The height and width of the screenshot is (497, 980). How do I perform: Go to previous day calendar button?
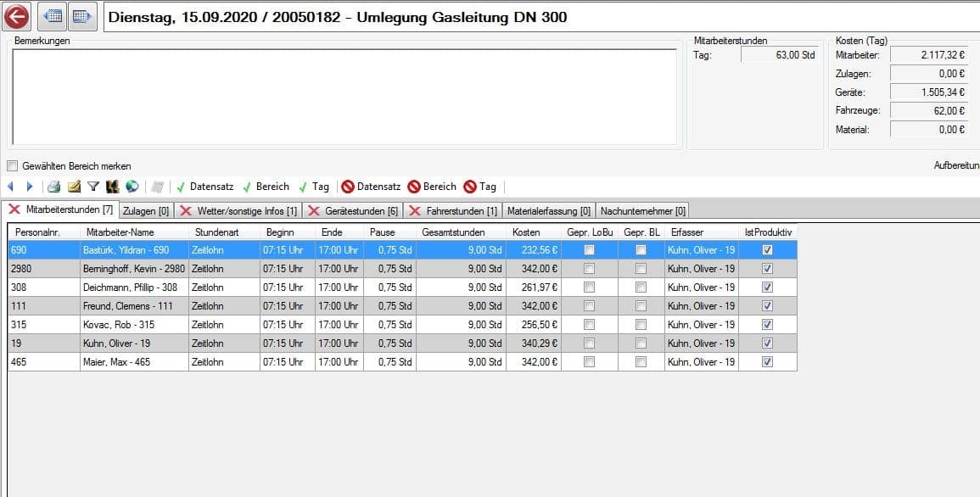53,16
